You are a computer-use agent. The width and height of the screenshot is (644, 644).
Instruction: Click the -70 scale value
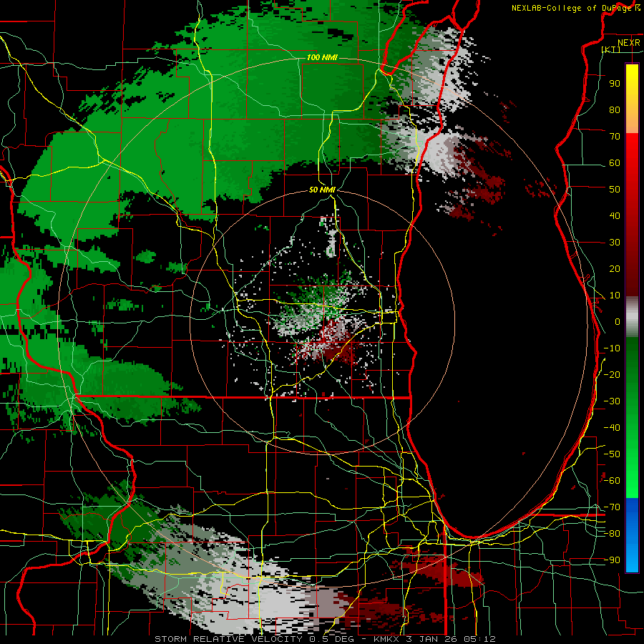[x=612, y=507]
